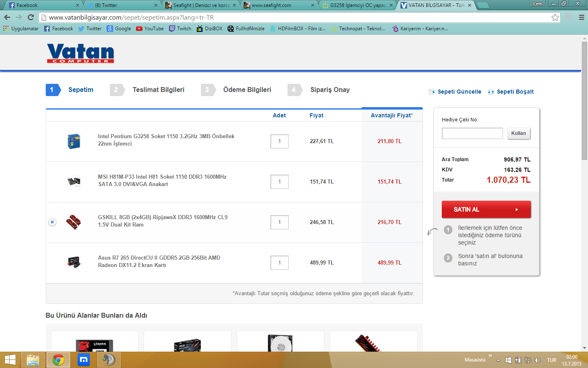Image resolution: width=588 pixels, height=368 pixels.
Task: Open the Maxthon browser taskbar icon
Action: point(84,360)
